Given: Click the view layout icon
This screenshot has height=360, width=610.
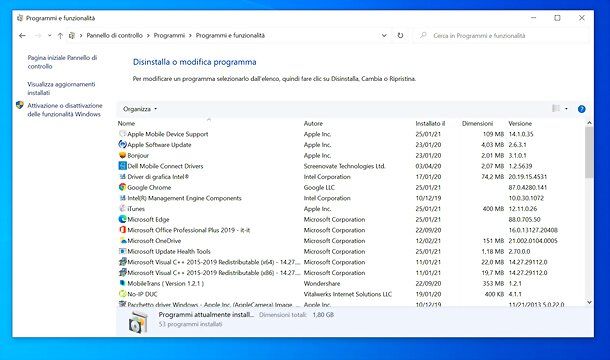Looking at the screenshot, I should [x=556, y=109].
